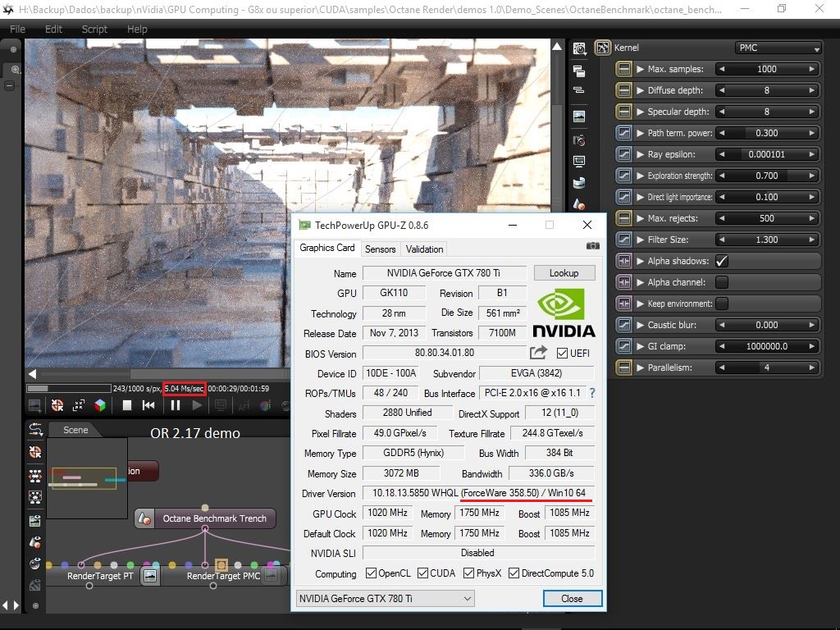Click the sphere eye icon in graph sidebar
The width and height of the screenshot is (840, 630).
pyautogui.click(x=35, y=564)
